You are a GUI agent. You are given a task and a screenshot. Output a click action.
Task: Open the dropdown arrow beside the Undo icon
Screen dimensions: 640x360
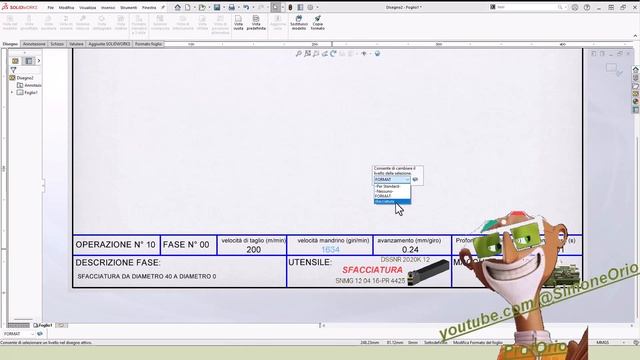pos(253,7)
